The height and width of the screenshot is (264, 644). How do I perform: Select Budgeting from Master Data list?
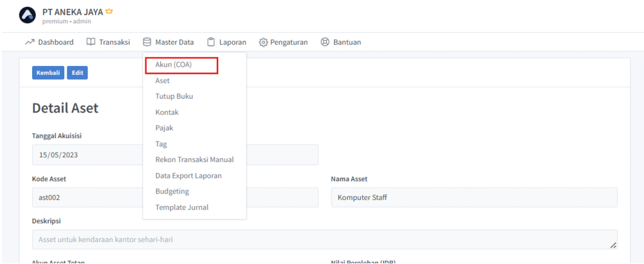tap(172, 191)
